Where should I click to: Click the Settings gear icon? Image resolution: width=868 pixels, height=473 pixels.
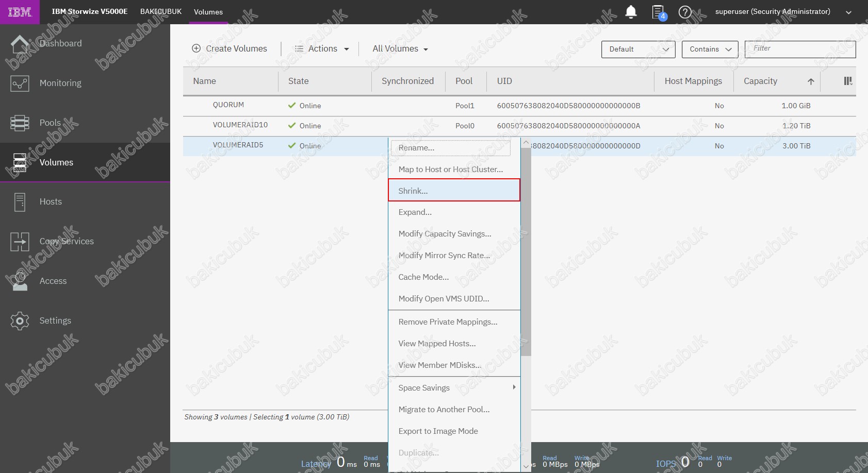click(20, 321)
